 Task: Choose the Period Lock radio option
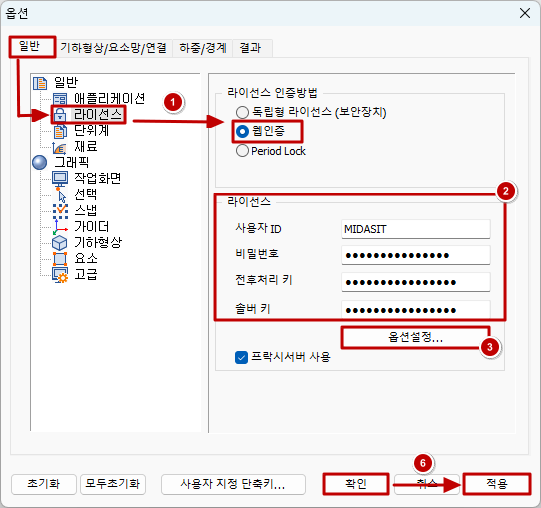click(242, 151)
